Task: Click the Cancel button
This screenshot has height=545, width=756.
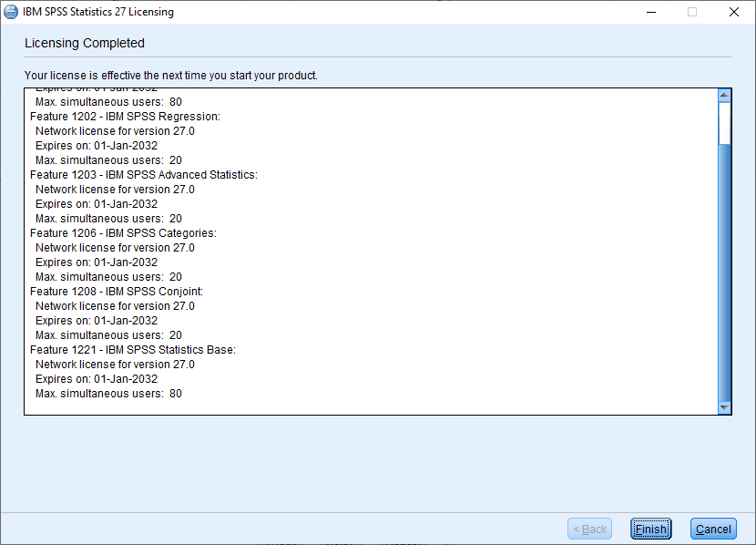Action: click(713, 530)
